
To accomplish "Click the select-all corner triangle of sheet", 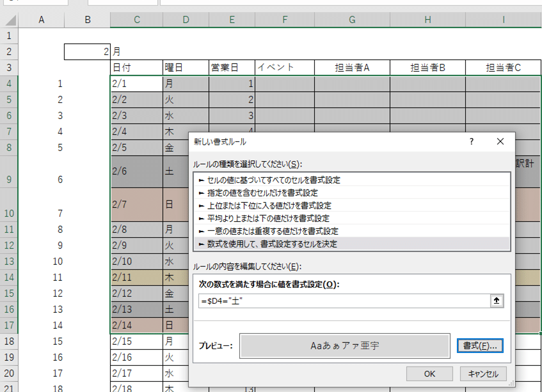I will [x=11, y=20].
